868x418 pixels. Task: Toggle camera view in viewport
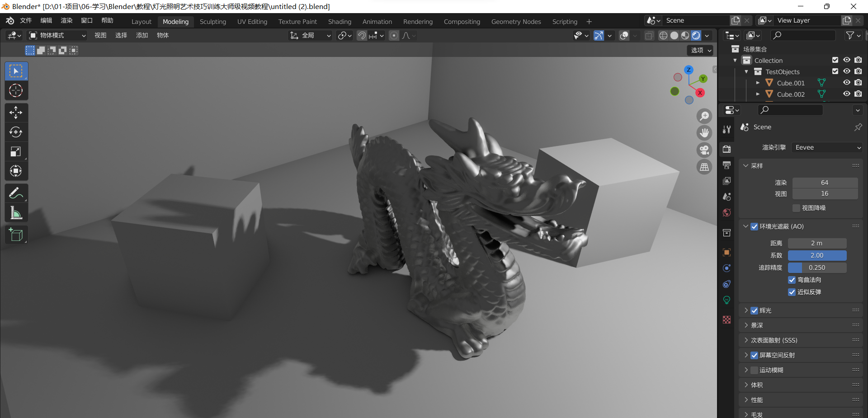click(x=704, y=150)
